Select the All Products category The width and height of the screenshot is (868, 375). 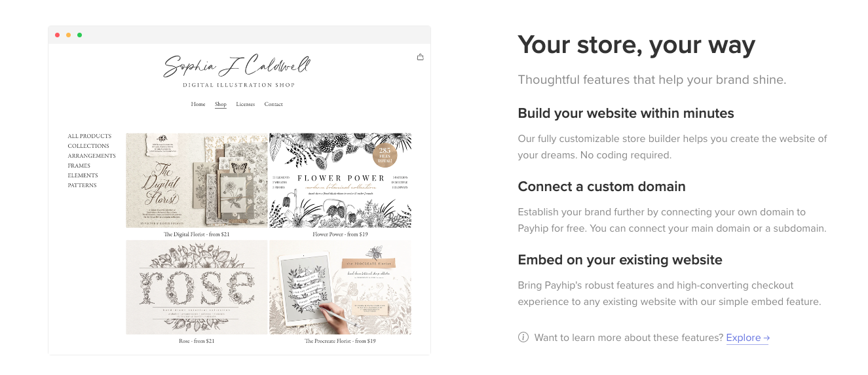pyautogui.click(x=90, y=136)
